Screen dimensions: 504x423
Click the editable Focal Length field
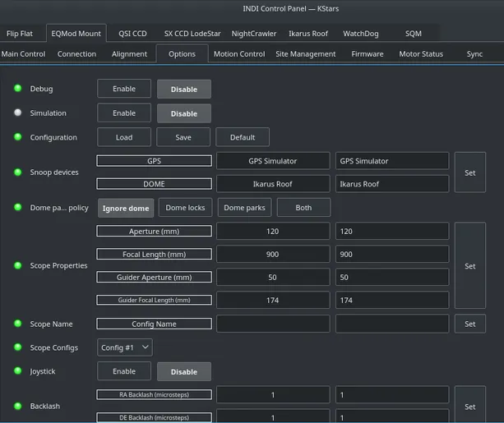392,255
